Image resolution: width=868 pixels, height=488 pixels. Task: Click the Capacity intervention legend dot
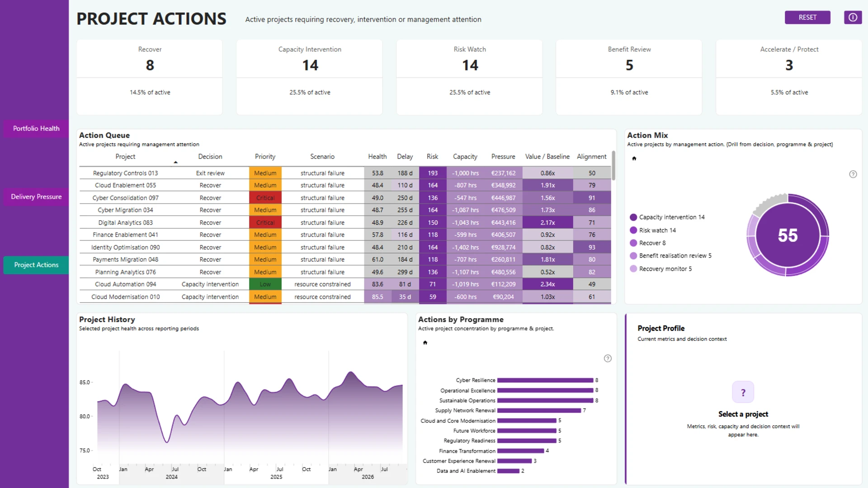point(633,217)
